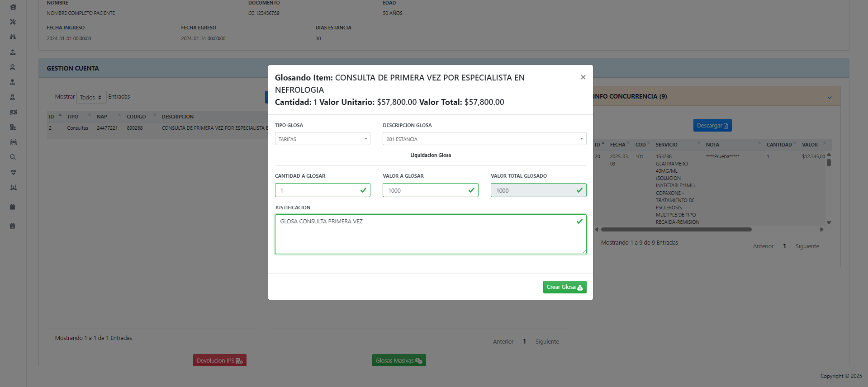The width and height of the screenshot is (868, 387).
Task: Click the money bill icon in the sidebar
Action: point(13,112)
